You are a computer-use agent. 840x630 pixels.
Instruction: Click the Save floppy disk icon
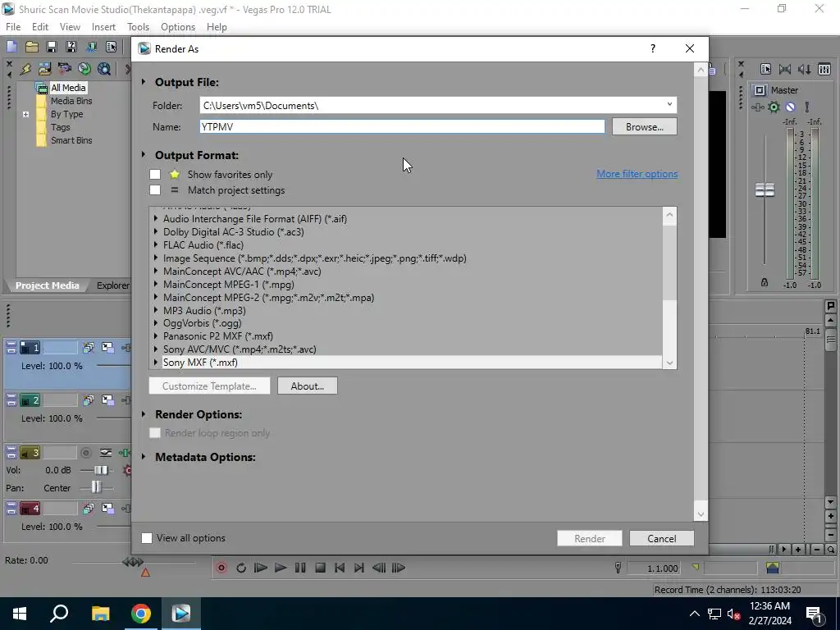point(52,47)
